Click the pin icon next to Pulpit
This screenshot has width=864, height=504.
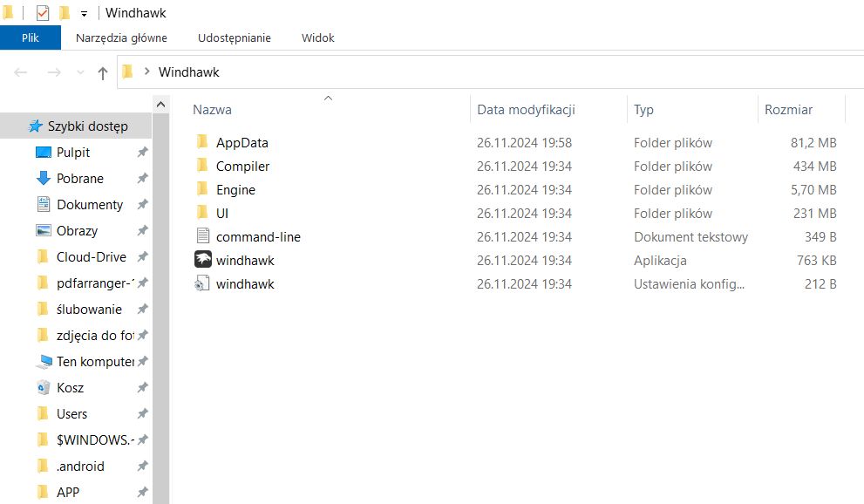tap(143, 152)
